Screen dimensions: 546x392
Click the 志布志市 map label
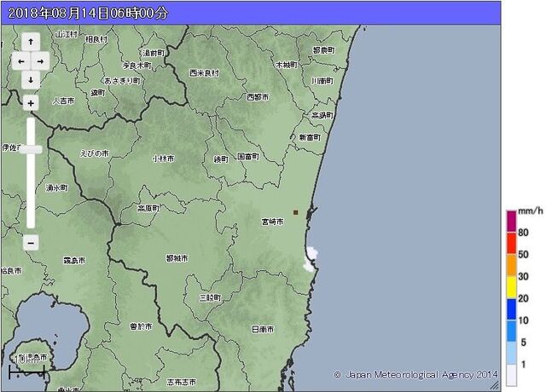(182, 382)
